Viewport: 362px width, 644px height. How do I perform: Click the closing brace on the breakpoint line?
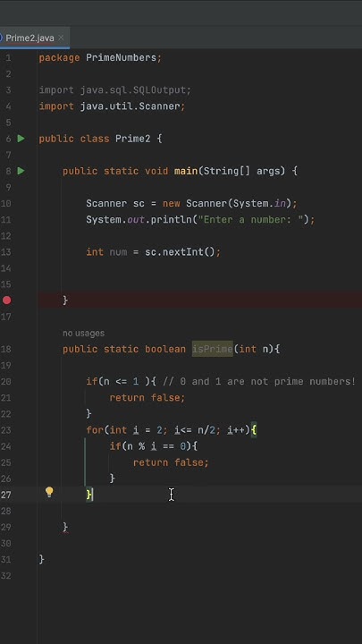pos(65,301)
